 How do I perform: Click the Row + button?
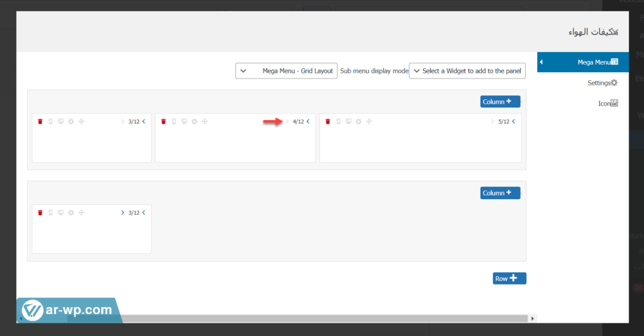[x=509, y=279]
